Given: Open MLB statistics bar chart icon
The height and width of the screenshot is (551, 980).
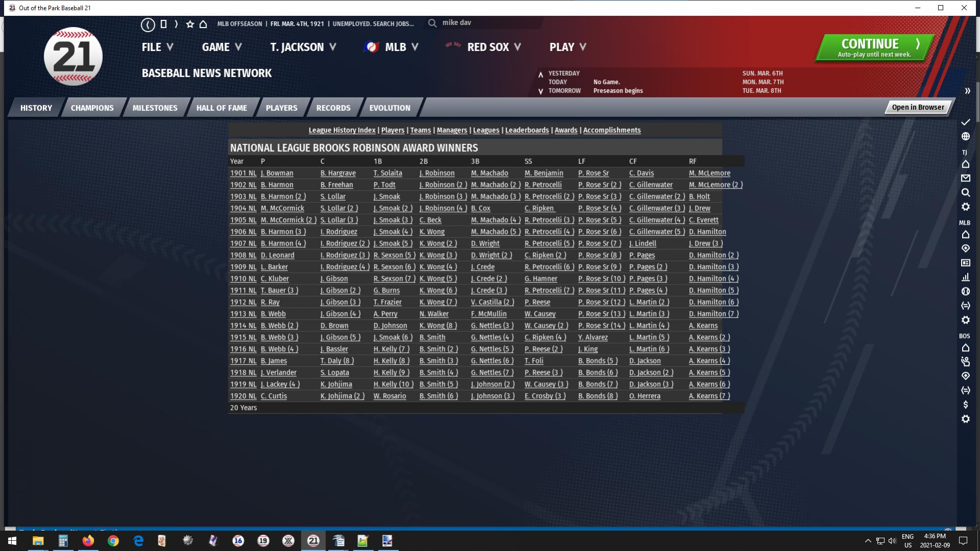Looking at the screenshot, I should pos(965,277).
